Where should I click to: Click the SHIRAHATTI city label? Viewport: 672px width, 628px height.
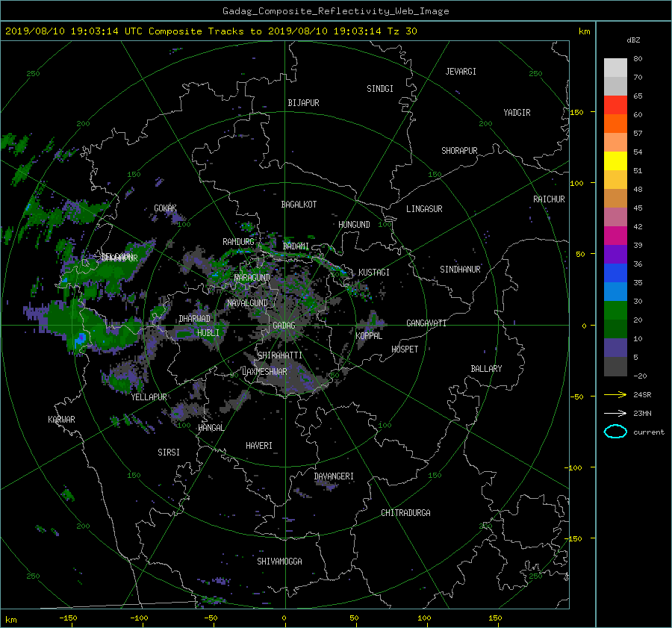(x=280, y=355)
